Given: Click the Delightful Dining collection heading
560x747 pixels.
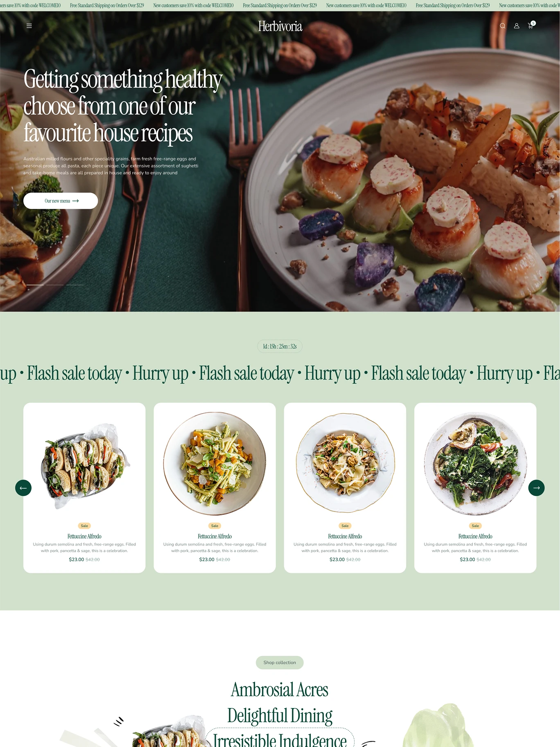Looking at the screenshot, I should (280, 715).
